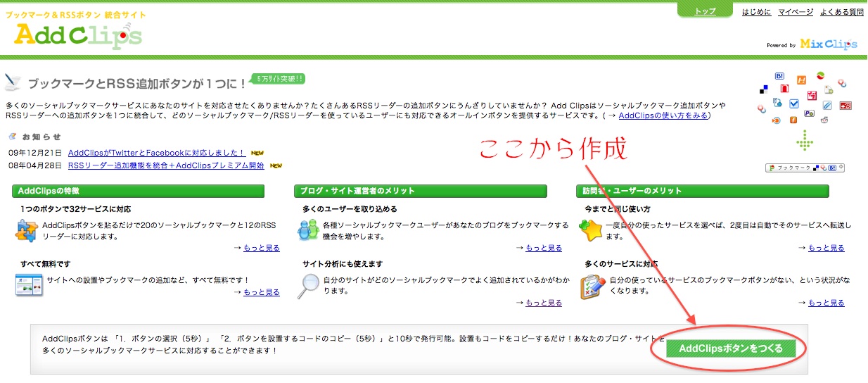Screen dimensions: 868x383
Task: Open もっと見る under 多くのサービスに対応
Action: tap(826, 303)
